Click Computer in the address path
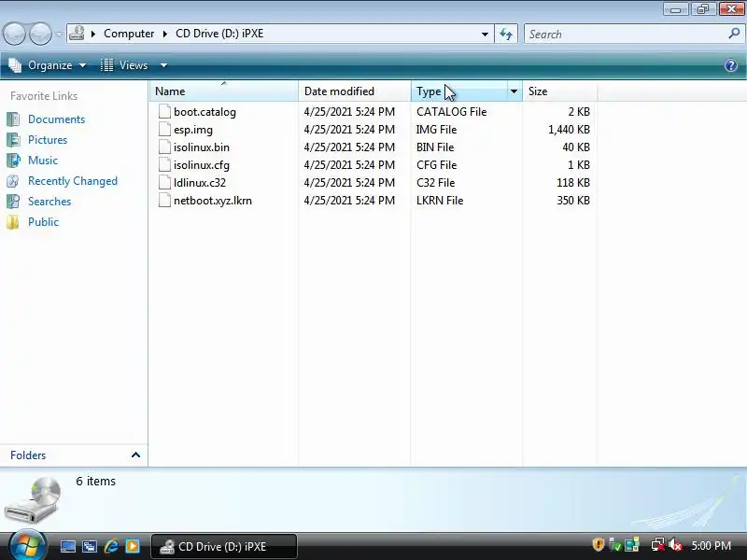Image resolution: width=747 pixels, height=560 pixels. click(x=129, y=34)
